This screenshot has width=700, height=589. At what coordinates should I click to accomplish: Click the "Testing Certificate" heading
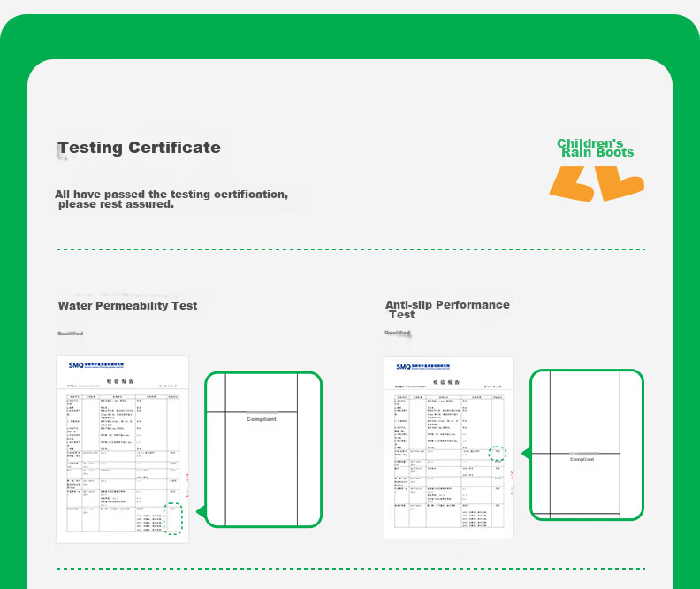point(140,148)
